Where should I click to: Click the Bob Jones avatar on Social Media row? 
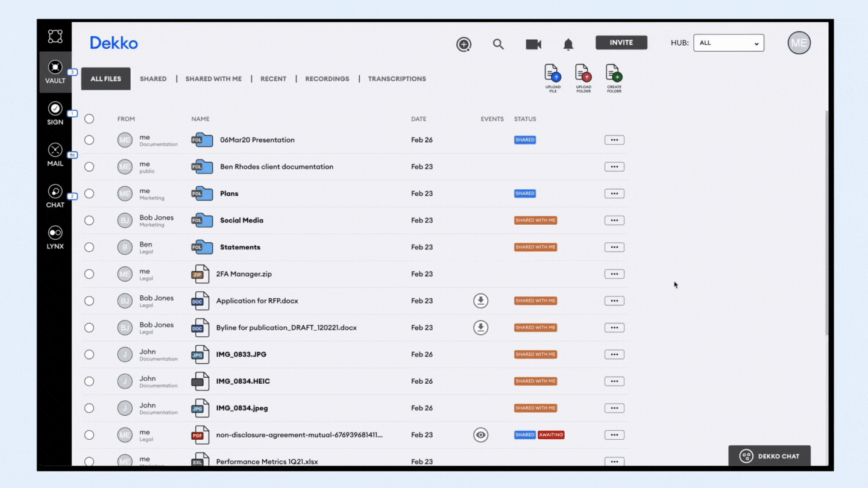[125, 221]
